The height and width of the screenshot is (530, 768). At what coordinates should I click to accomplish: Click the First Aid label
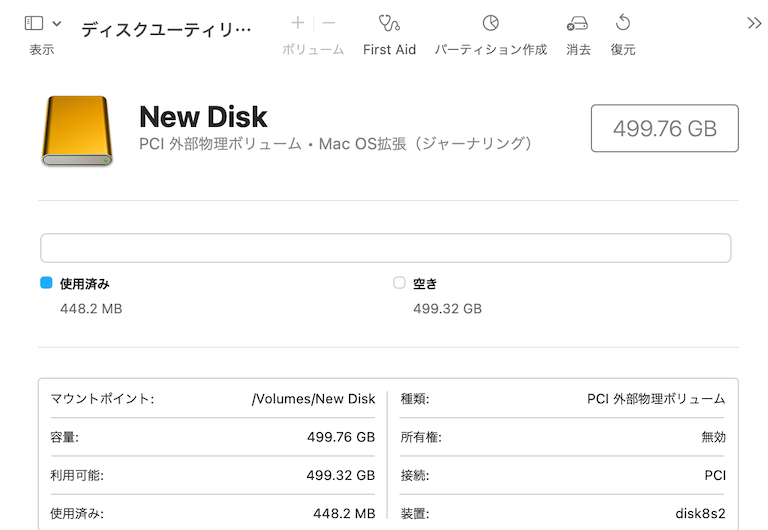coord(389,49)
